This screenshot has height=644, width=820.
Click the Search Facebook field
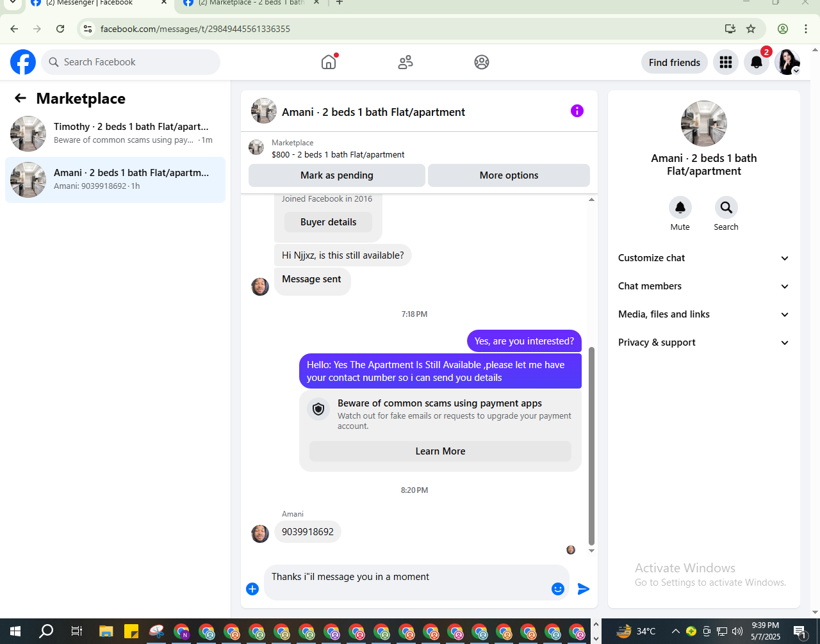(x=131, y=62)
